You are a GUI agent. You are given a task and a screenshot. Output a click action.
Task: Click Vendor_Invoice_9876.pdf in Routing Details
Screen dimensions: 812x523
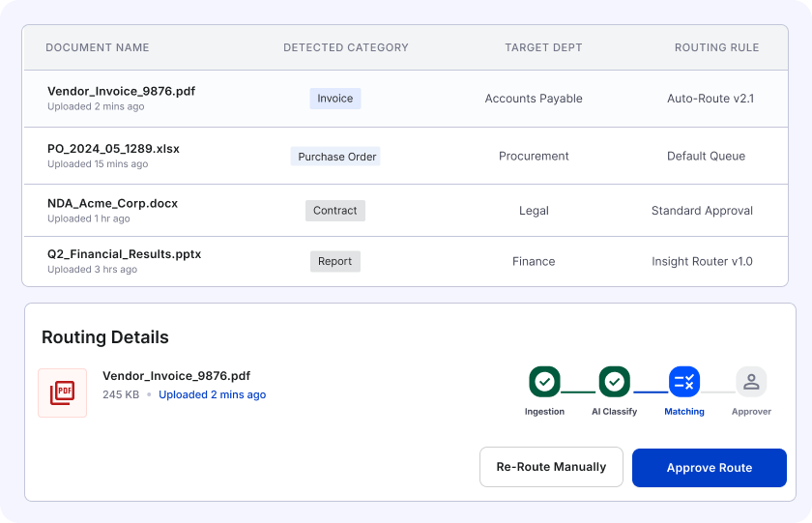pyautogui.click(x=176, y=375)
